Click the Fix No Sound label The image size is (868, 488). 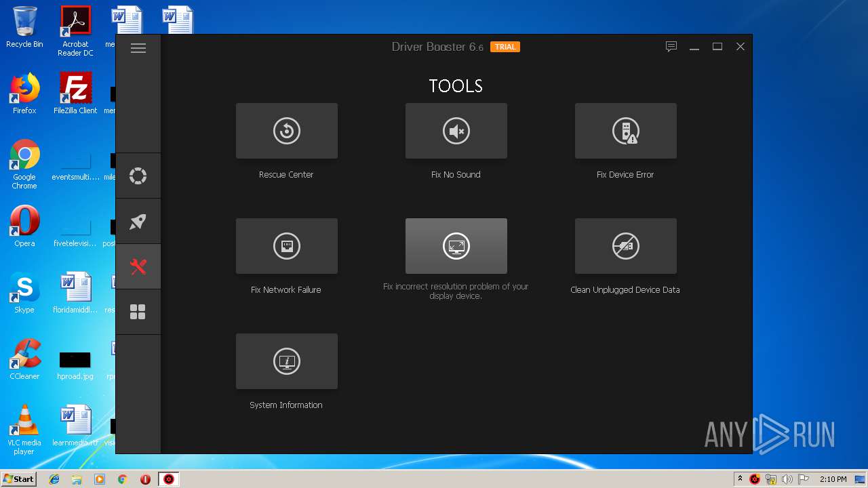(x=456, y=175)
